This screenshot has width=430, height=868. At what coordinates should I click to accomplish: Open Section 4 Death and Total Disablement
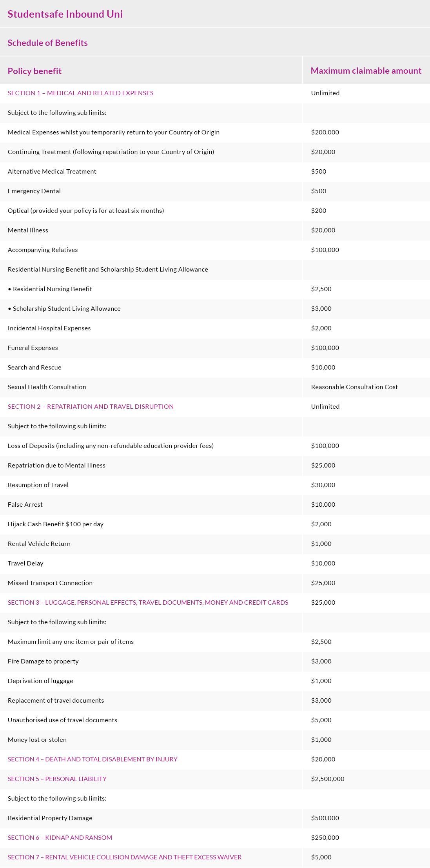click(93, 759)
